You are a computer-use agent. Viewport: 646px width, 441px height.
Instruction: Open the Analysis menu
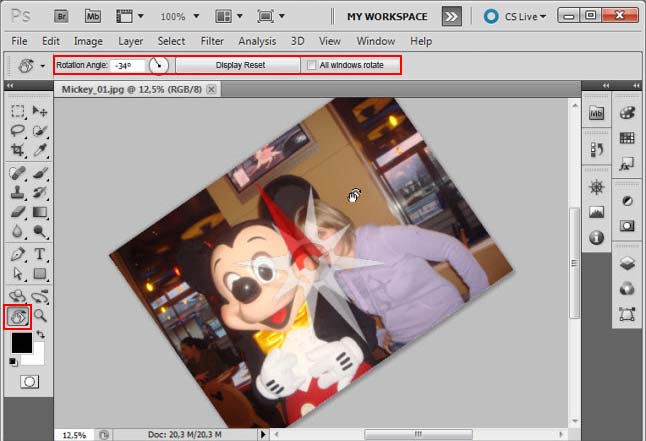(x=257, y=41)
